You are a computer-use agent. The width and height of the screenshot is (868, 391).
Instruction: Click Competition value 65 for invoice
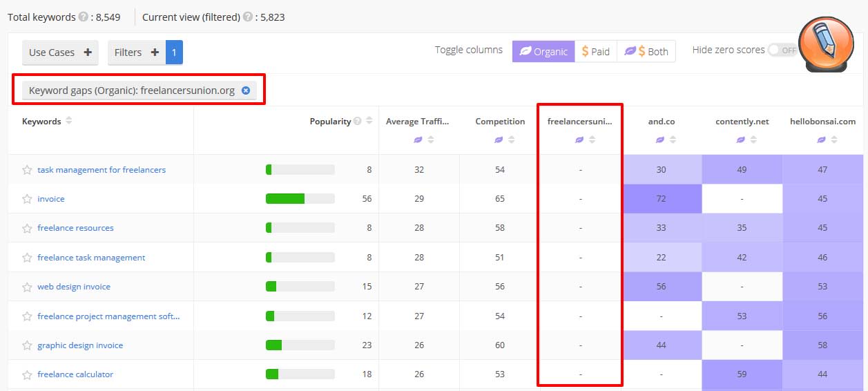coord(500,199)
